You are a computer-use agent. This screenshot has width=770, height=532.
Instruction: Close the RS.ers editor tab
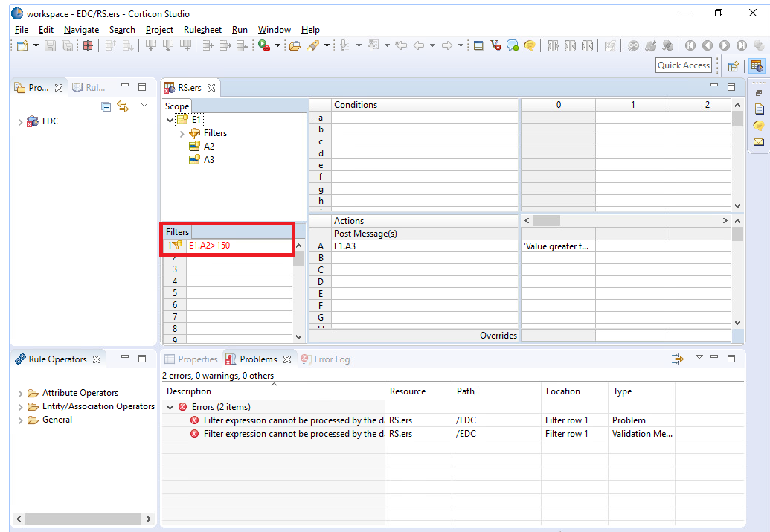click(x=211, y=88)
